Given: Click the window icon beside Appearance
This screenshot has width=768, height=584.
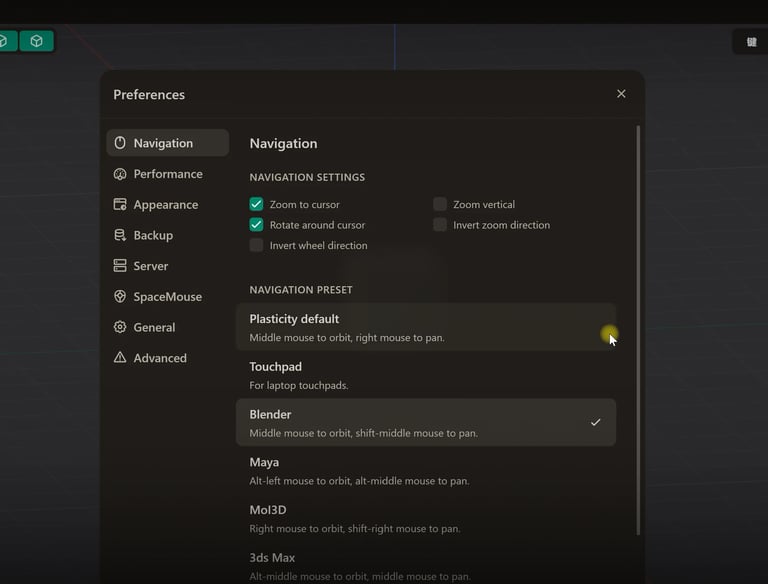Looking at the screenshot, I should [x=120, y=204].
